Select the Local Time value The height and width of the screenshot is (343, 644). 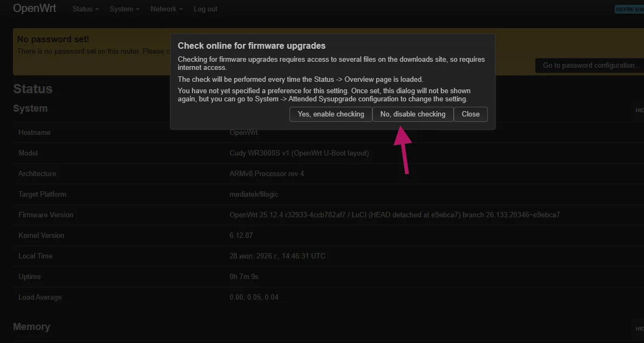tap(277, 256)
